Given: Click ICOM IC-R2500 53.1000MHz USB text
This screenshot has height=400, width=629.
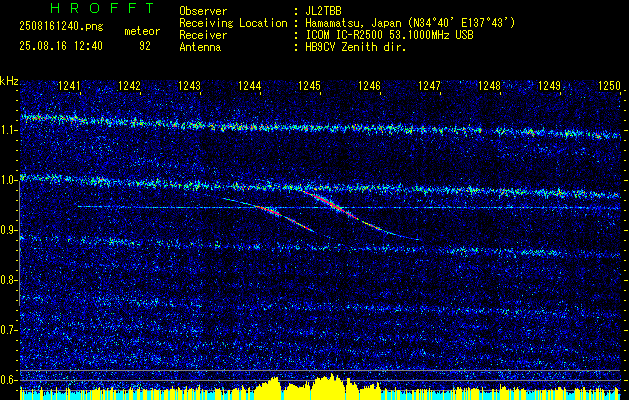Looking at the screenshot, I should (x=389, y=35).
